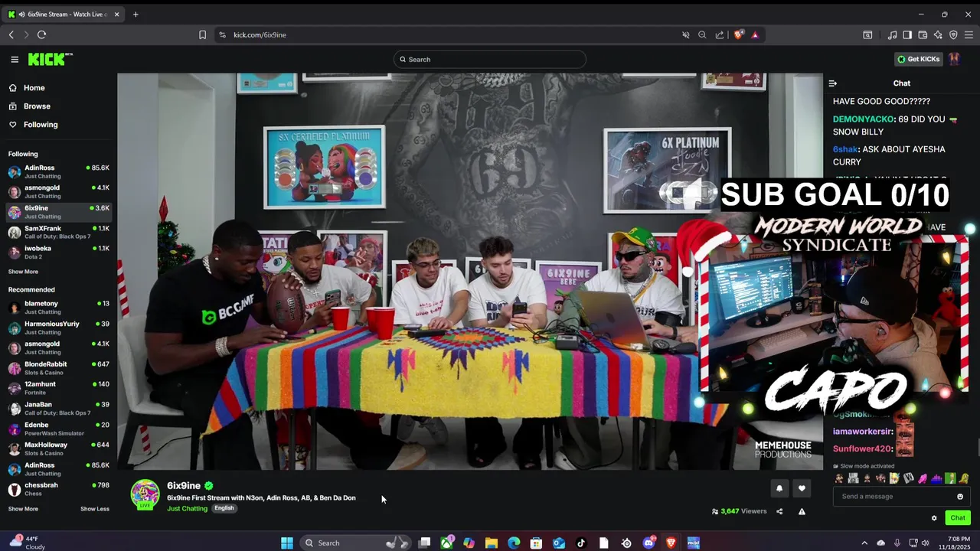Toggle browser sidebar panel icon
This screenshot has height=551, width=980.
pos(907,34)
